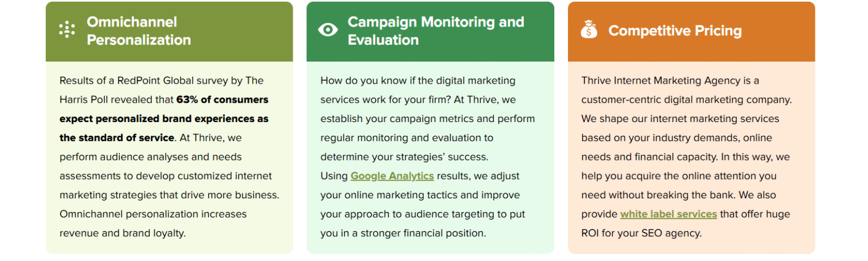Viewport: 868px width, 261px height.
Task: Follow the white label services link
Action: tap(669, 215)
